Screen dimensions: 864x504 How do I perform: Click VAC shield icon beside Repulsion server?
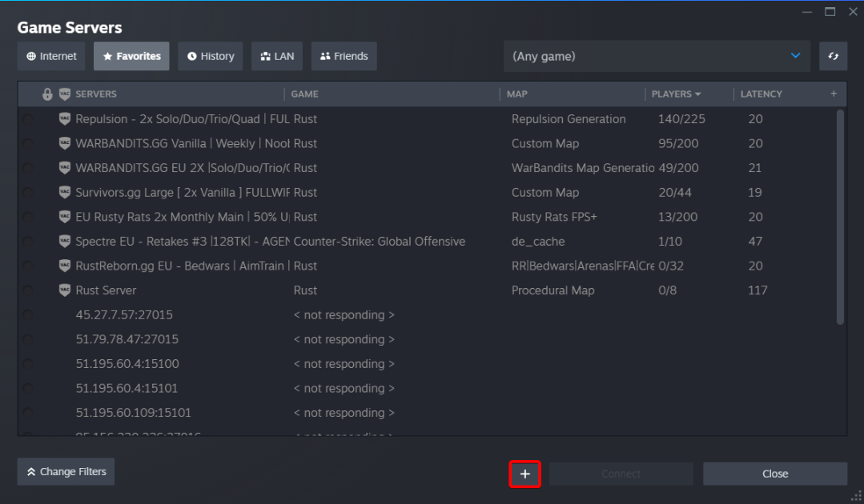pyautogui.click(x=65, y=119)
